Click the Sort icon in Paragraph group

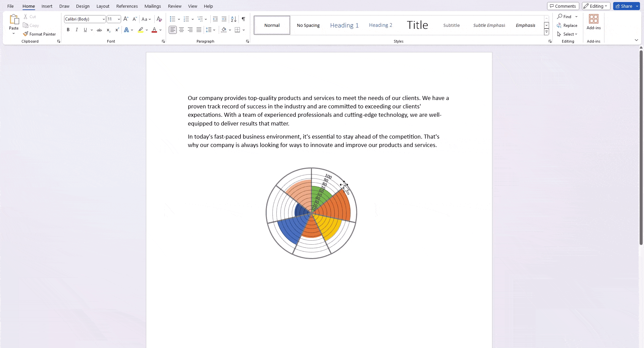click(234, 19)
